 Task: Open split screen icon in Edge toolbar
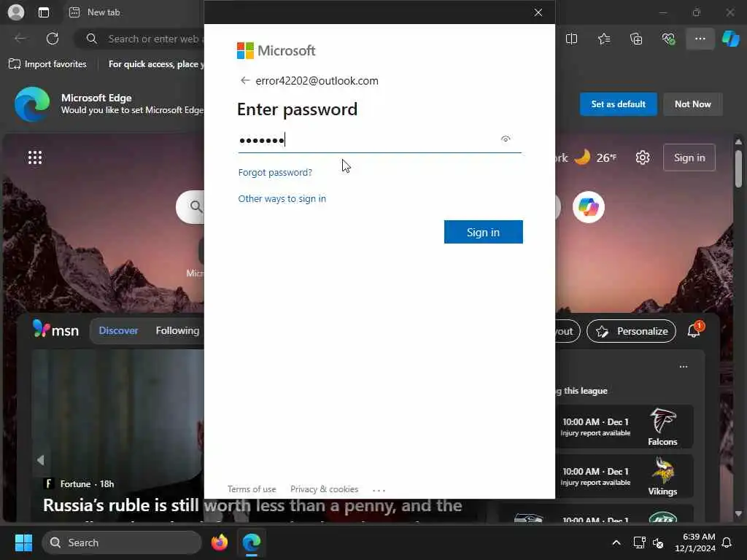pos(571,39)
